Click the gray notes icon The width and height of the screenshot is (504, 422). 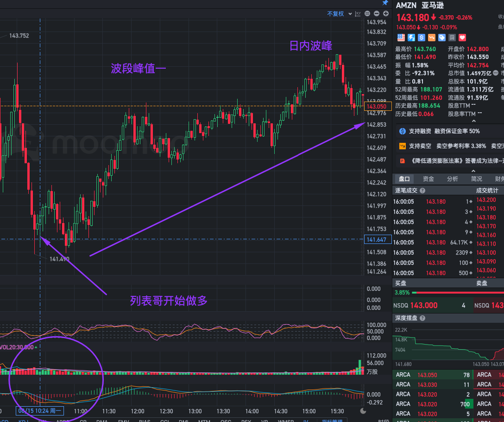[452, 38]
